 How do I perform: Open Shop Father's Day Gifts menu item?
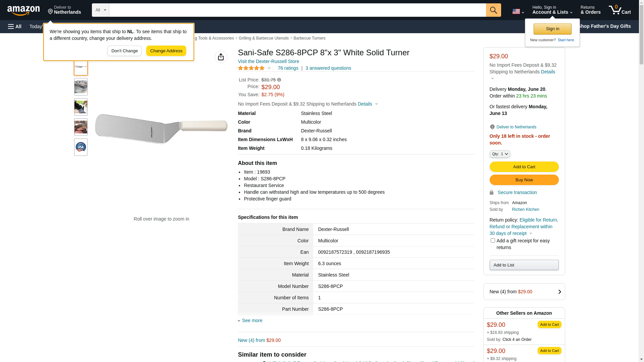[604, 26]
